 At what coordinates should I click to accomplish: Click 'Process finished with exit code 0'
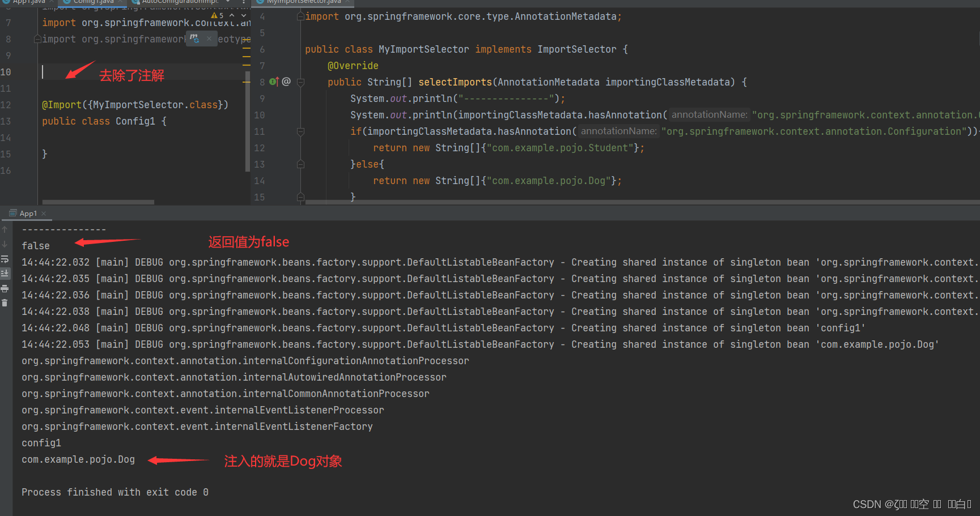[x=115, y=492]
